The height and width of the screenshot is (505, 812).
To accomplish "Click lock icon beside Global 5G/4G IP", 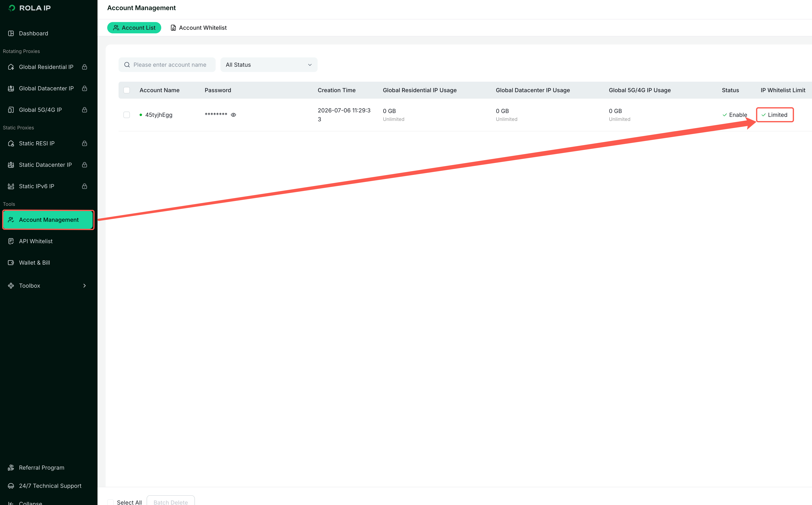I will tap(85, 110).
